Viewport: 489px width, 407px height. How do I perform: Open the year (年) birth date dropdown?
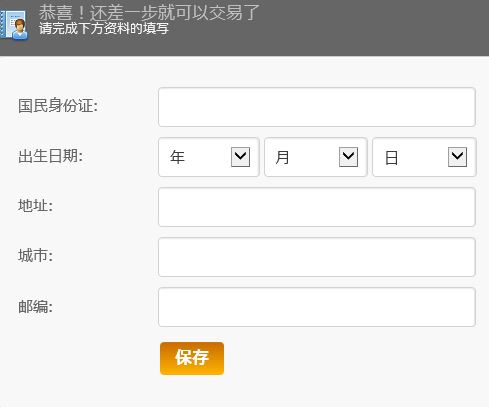[209, 157]
